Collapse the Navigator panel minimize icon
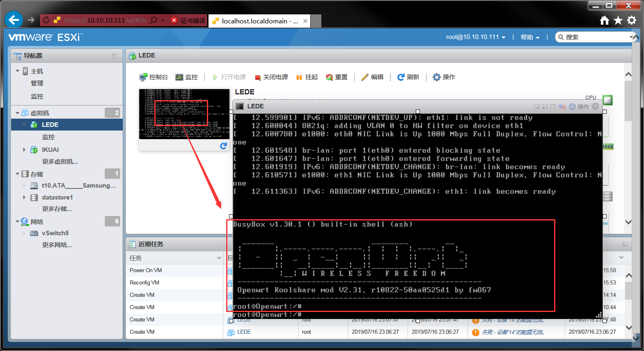The image size is (644, 351). (x=115, y=56)
